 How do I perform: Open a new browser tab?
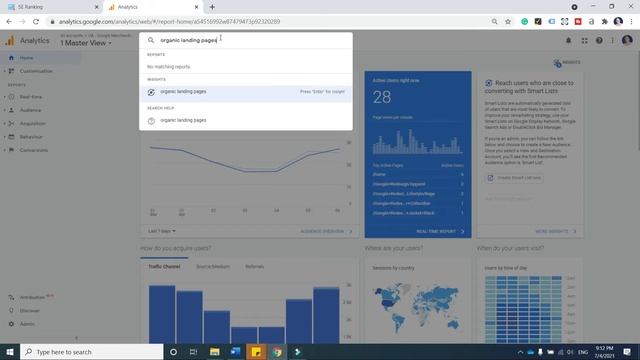click(x=212, y=7)
